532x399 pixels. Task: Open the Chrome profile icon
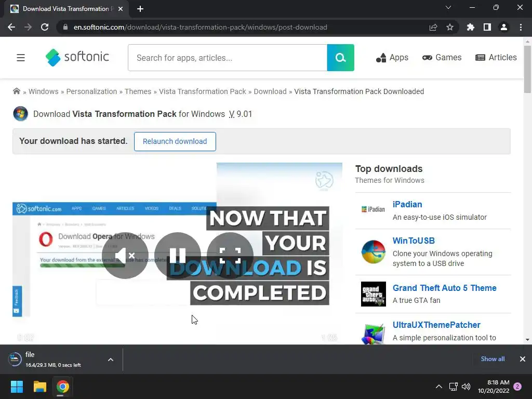(504, 27)
